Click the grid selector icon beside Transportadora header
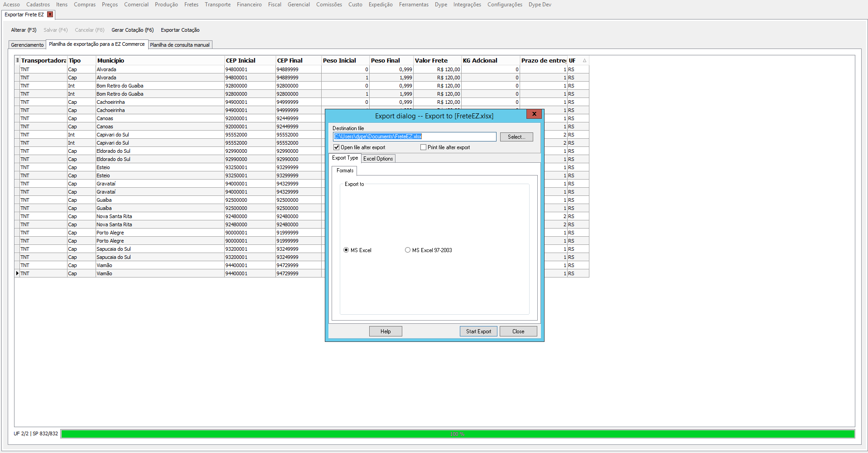The image size is (868, 453). pos(17,60)
